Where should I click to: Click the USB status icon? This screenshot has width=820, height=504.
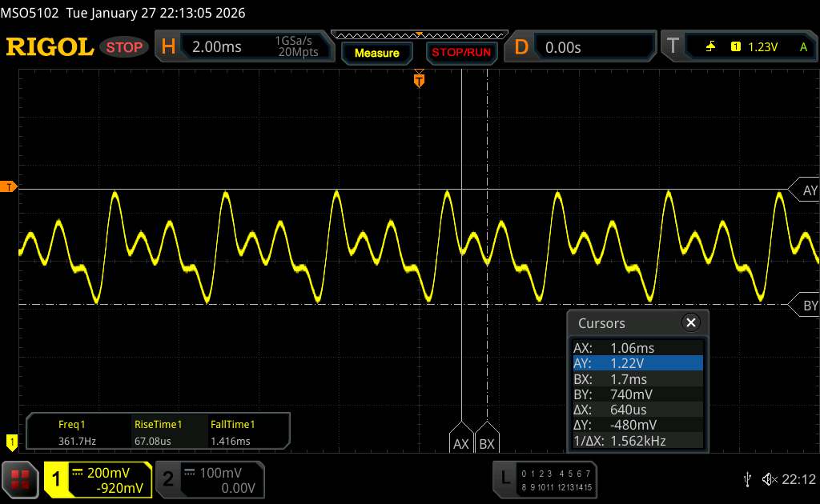coord(747,479)
